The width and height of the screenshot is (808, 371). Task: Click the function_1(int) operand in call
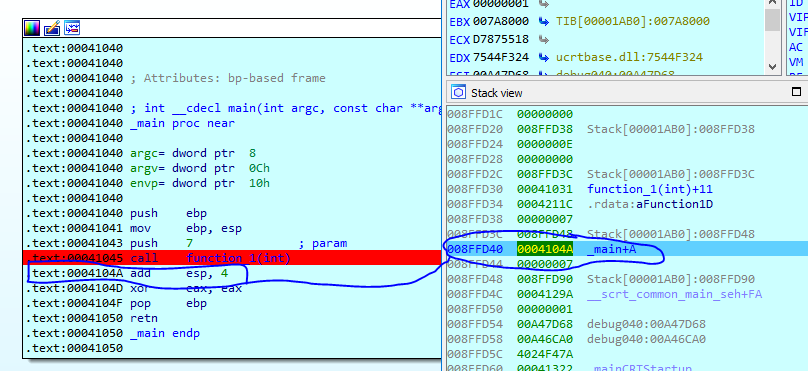(239, 258)
